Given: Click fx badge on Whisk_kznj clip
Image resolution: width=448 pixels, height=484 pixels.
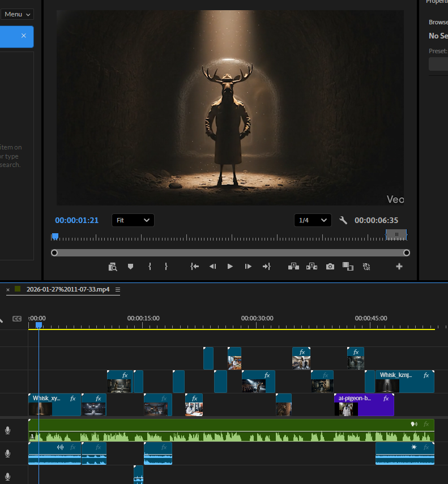Looking at the screenshot, I should (x=426, y=375).
